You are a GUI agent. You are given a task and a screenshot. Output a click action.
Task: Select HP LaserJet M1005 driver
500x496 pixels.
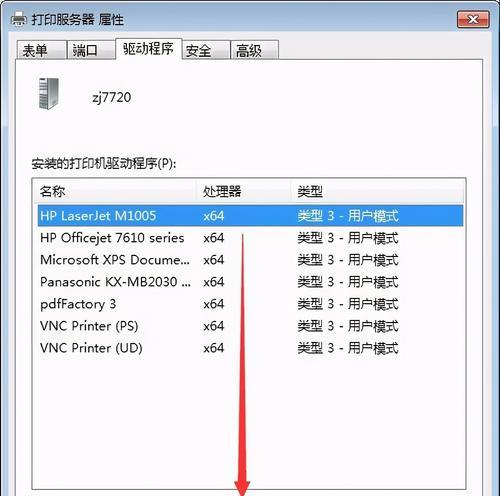[250, 216]
